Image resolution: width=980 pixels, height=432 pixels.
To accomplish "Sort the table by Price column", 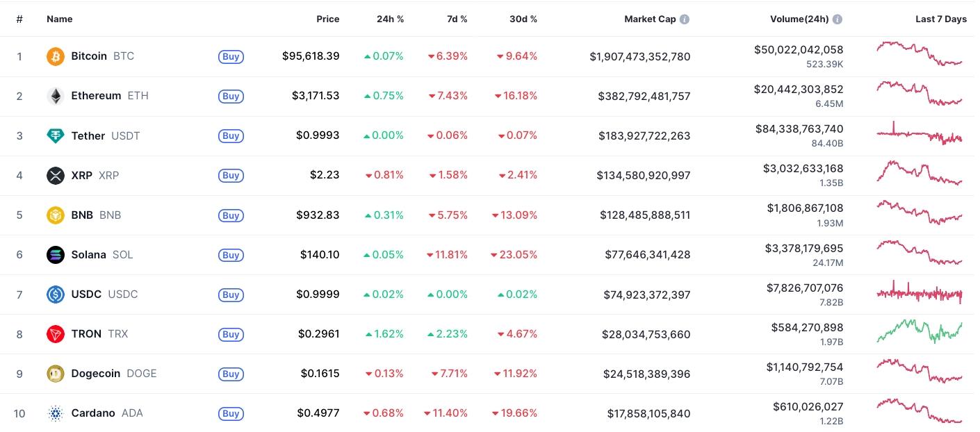I will pyautogui.click(x=327, y=19).
